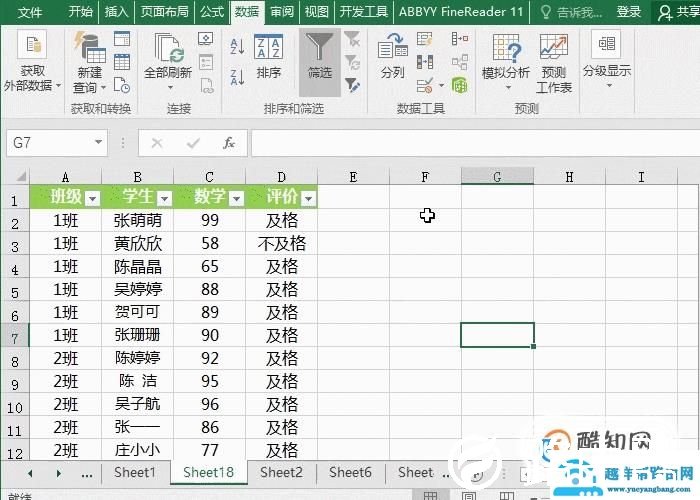The height and width of the screenshot is (500, 700).
Task: Show more sheets ellipsis button
Action: pos(87,473)
